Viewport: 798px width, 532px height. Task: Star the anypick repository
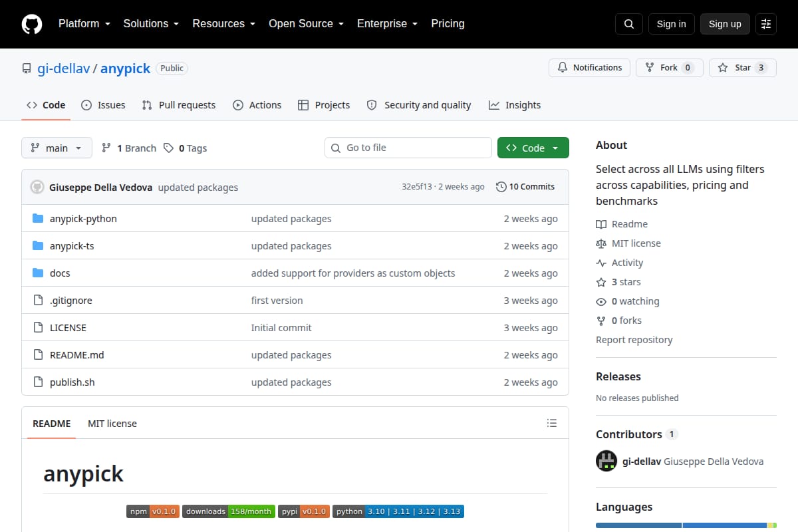(742, 68)
